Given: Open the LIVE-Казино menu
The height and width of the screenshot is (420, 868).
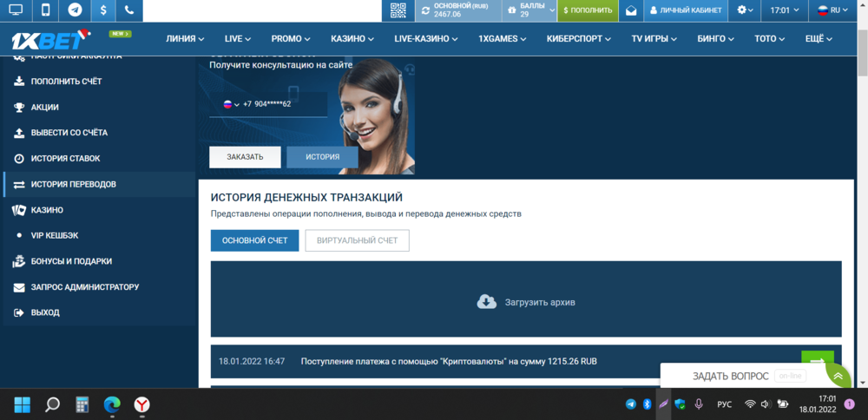Looking at the screenshot, I should click(426, 39).
